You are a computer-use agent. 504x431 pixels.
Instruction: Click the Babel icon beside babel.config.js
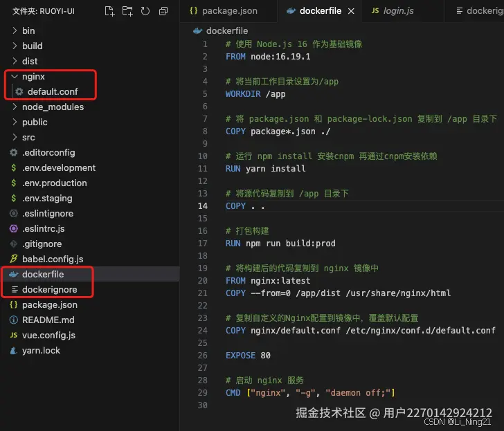[14, 259]
